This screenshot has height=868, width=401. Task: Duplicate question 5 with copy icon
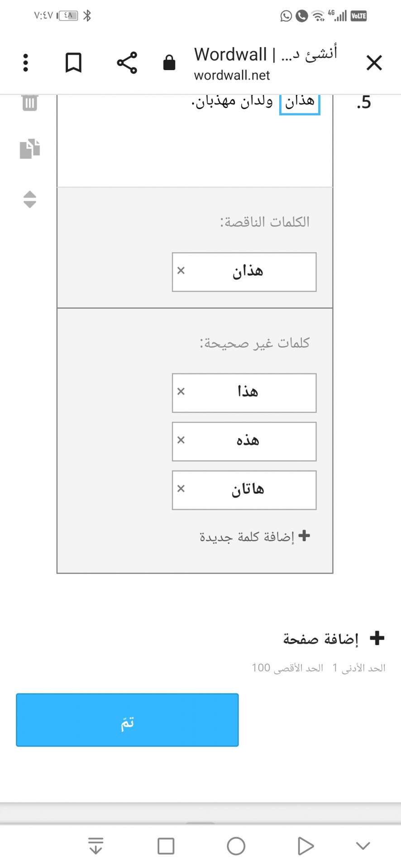30,148
